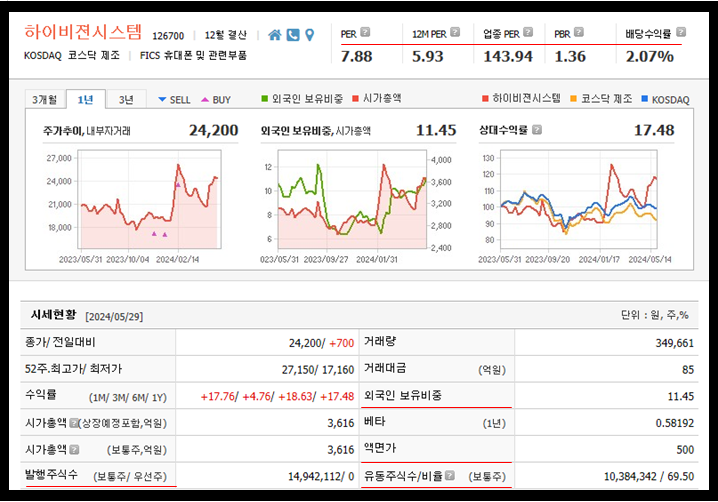Open the company homepage house icon

pos(274,35)
